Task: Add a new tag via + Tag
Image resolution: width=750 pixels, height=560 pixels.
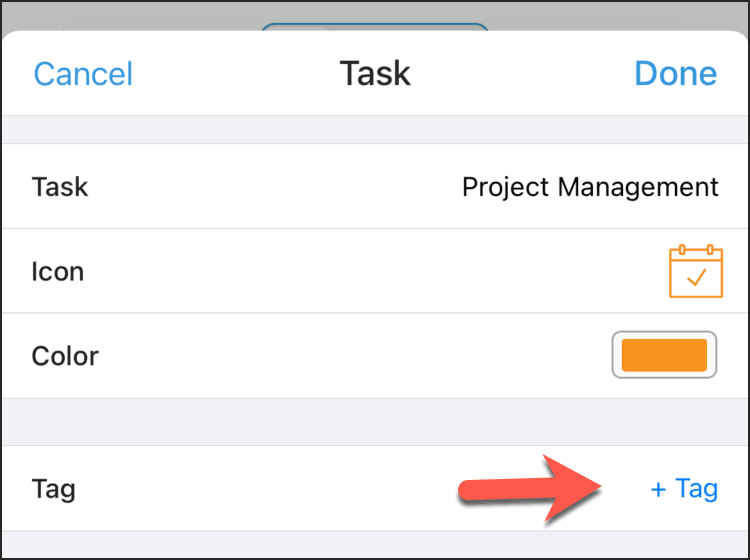Action: pos(684,489)
